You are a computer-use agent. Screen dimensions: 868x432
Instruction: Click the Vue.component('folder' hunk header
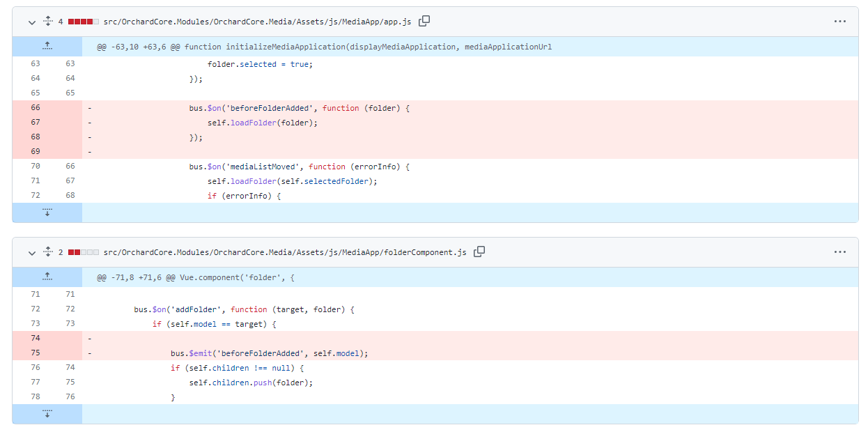point(196,277)
